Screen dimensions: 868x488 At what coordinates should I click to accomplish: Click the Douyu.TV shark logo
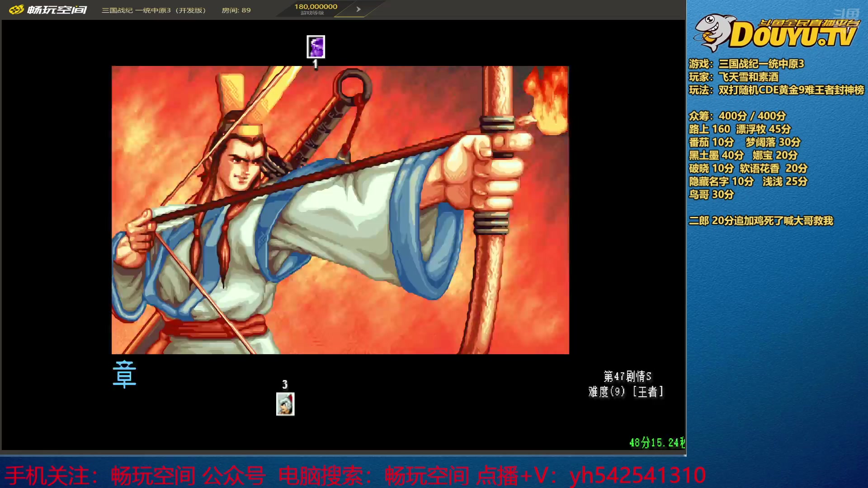tap(776, 33)
